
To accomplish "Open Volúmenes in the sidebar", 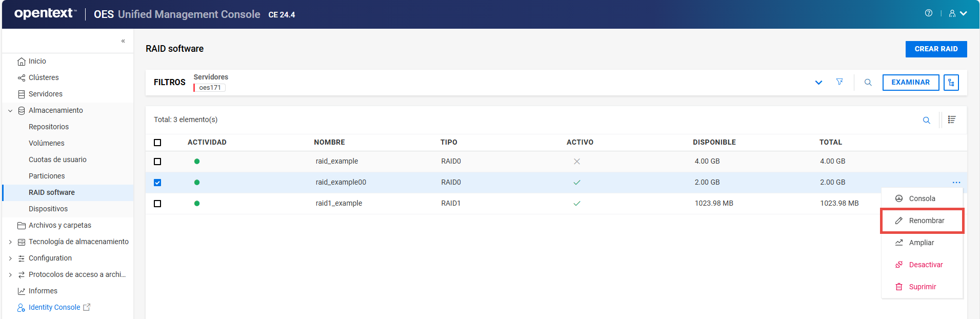I will (x=47, y=143).
